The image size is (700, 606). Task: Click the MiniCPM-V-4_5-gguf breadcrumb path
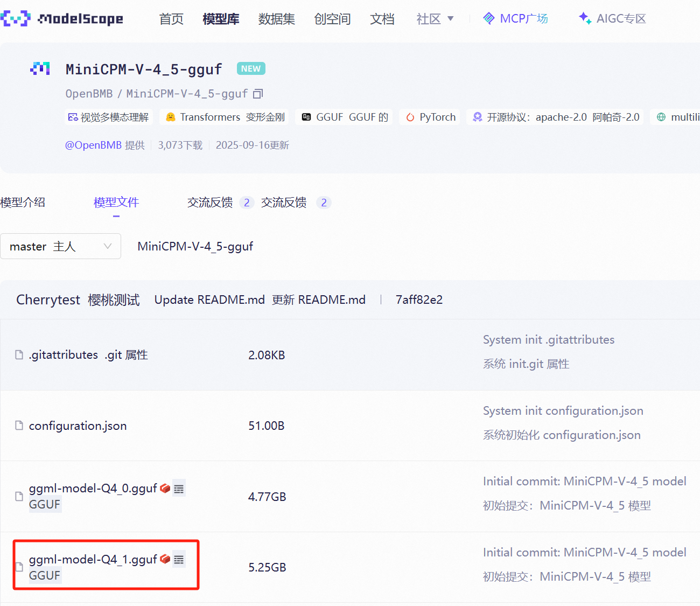point(195,246)
